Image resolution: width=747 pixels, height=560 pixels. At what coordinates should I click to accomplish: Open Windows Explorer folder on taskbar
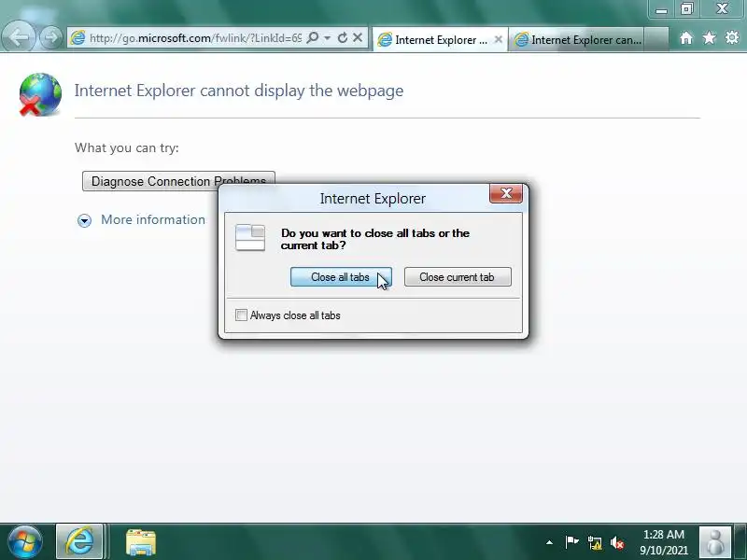[141, 542]
